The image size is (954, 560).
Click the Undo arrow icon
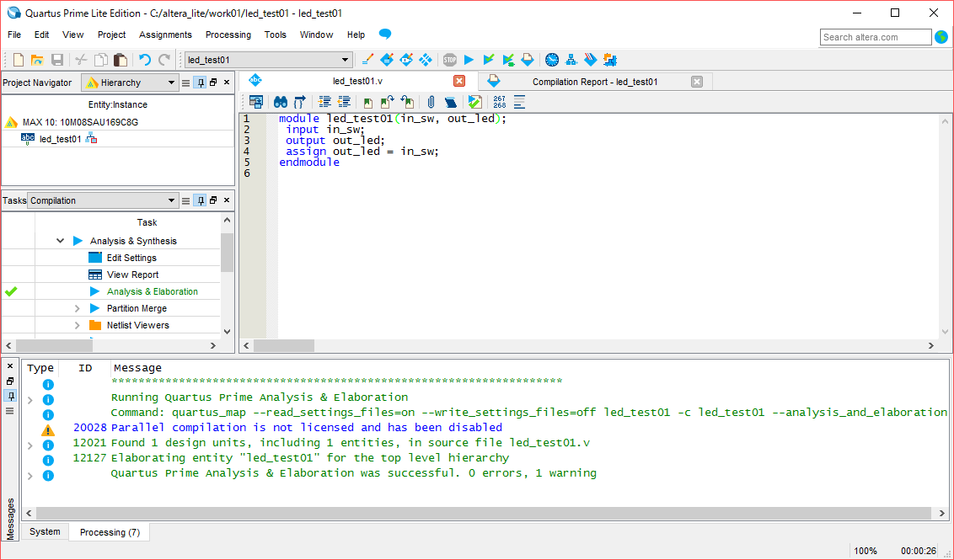pos(145,60)
